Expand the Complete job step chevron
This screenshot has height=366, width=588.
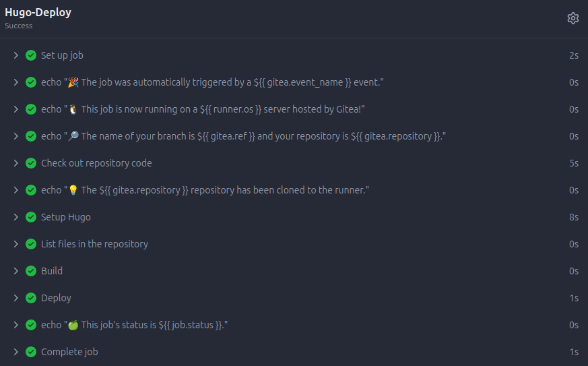point(16,352)
